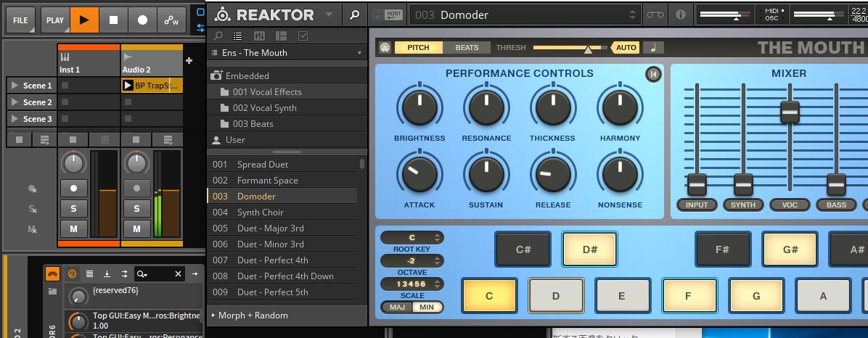868x338 pixels.
Task: Select the 004 Synth Choir snapshot
Action: [282, 213]
